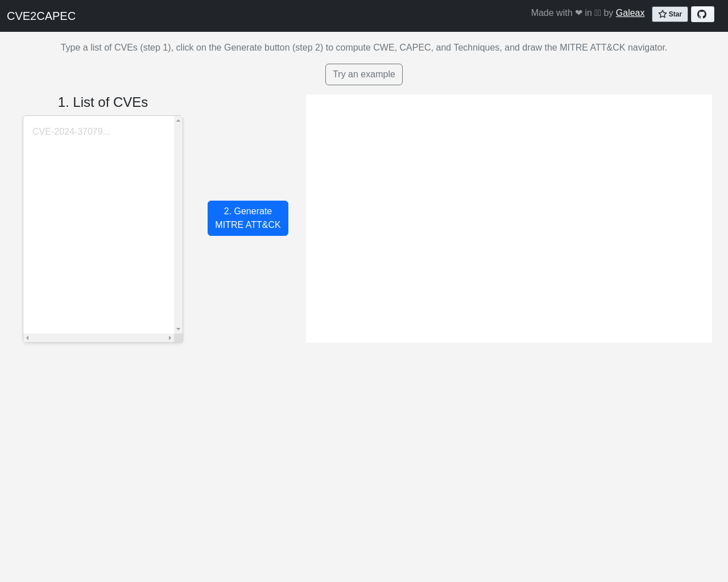Screen dimensions: 728x582
Task: Click the Generate MITRE ATT&CK button
Action: [x=248, y=218]
